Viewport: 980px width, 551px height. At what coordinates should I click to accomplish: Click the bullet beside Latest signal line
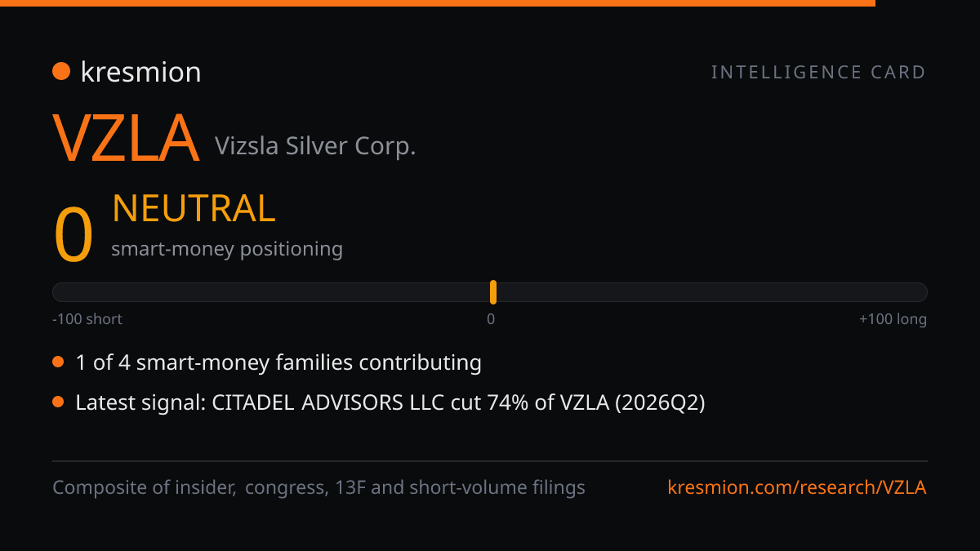coord(58,402)
